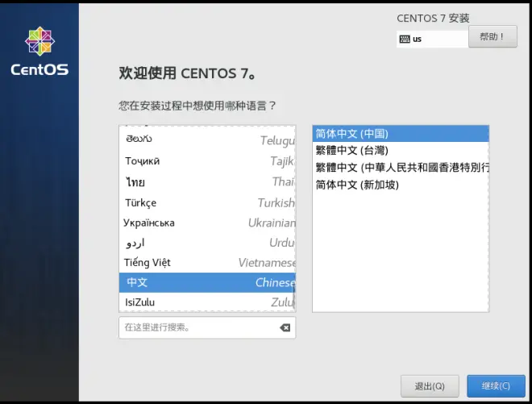Select Tiếng Việt Vietnamese
Image resolution: width=532 pixels, height=404 pixels.
tap(207, 262)
